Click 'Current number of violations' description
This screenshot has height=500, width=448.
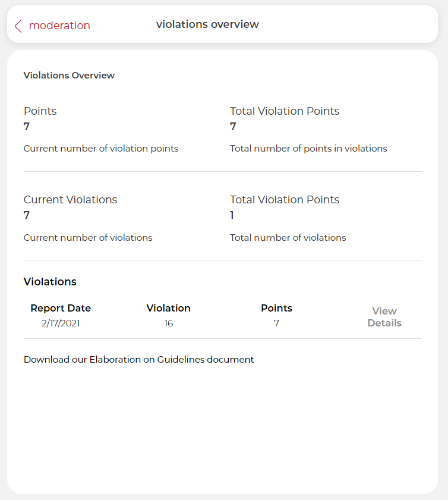pos(88,238)
